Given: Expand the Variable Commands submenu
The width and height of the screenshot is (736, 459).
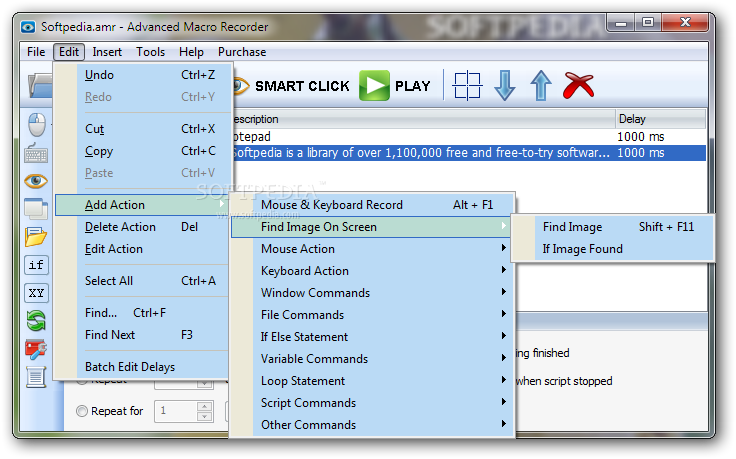Looking at the screenshot, I should 372,360.
